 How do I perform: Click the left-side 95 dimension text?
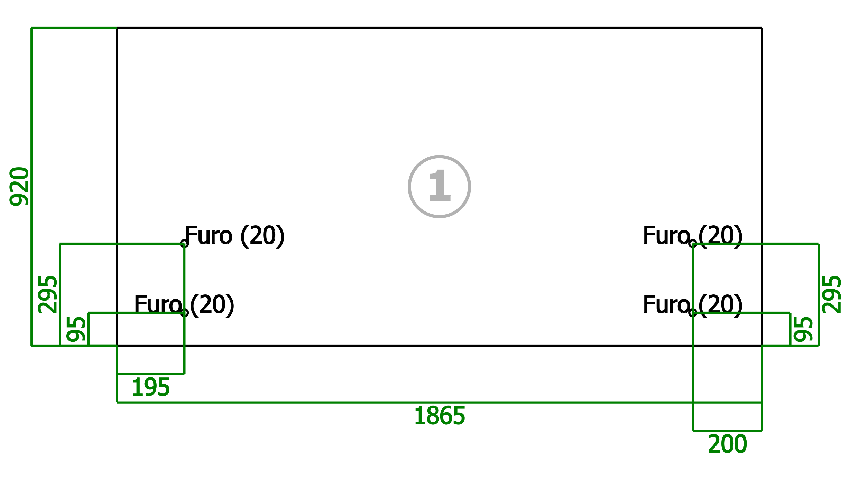(x=76, y=329)
